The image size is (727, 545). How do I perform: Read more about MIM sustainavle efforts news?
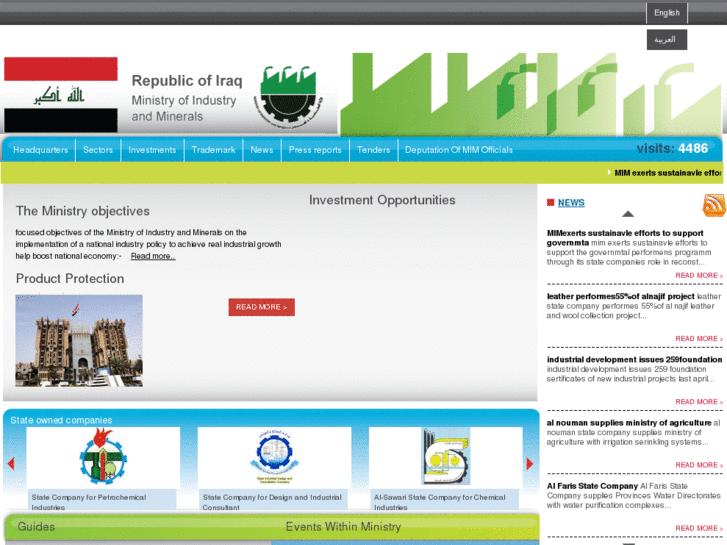(699, 276)
